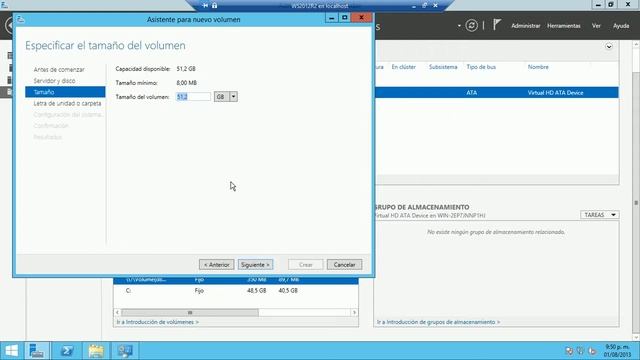Go to 'Letra de unidad o carpeta' step

[67, 103]
